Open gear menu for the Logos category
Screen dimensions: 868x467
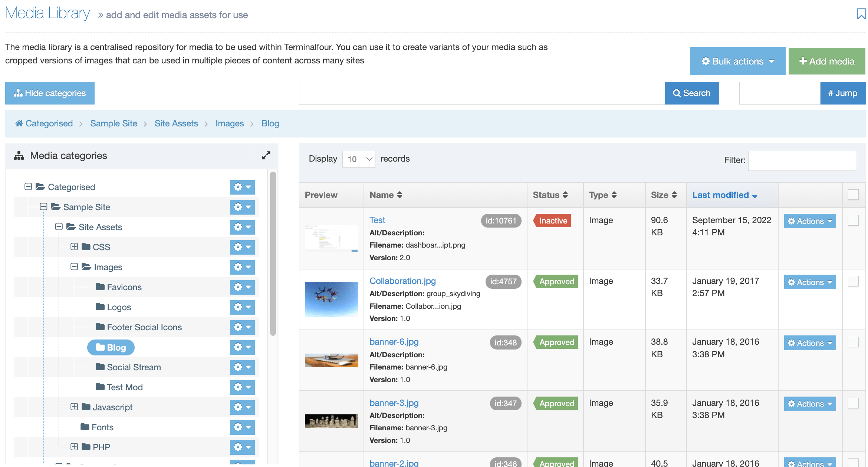242,307
